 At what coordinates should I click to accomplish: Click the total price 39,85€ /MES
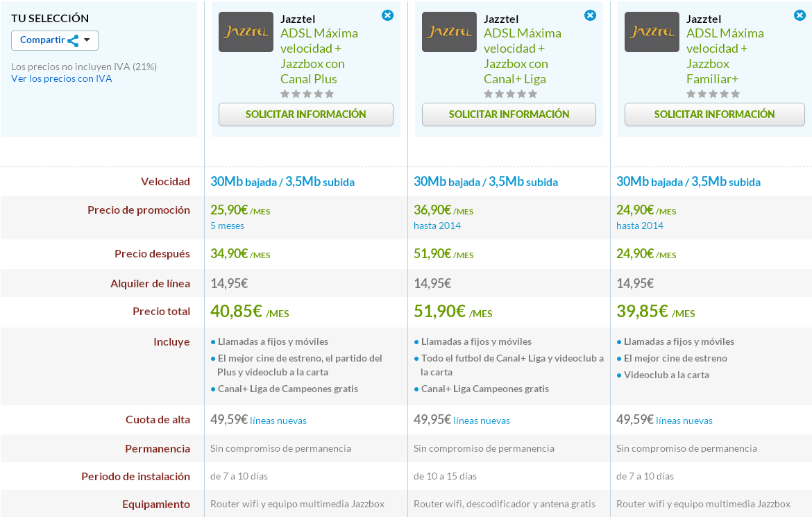point(656,312)
